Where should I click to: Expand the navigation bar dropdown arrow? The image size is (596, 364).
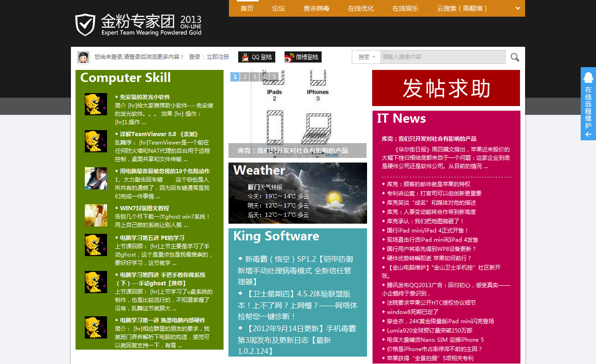pos(518,8)
